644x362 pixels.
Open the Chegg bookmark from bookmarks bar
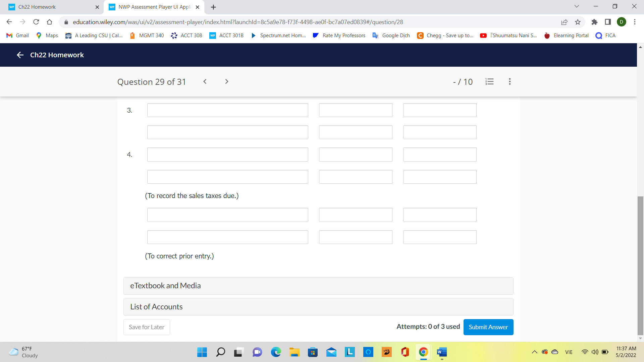(x=445, y=36)
